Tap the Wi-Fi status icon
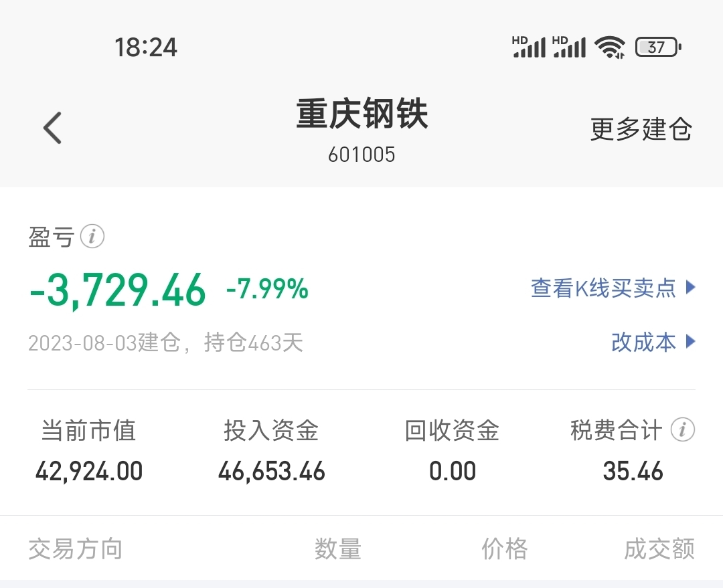723x588 pixels. point(610,47)
